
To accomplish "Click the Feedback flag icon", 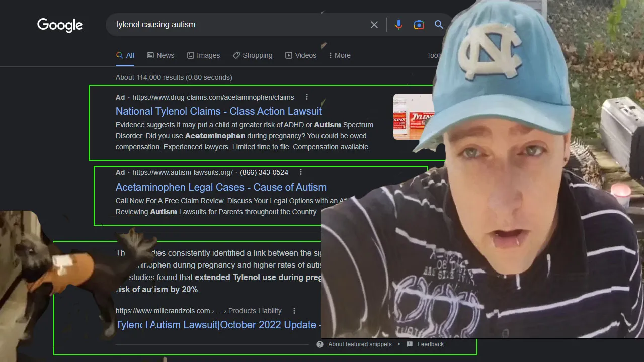I will pyautogui.click(x=410, y=344).
